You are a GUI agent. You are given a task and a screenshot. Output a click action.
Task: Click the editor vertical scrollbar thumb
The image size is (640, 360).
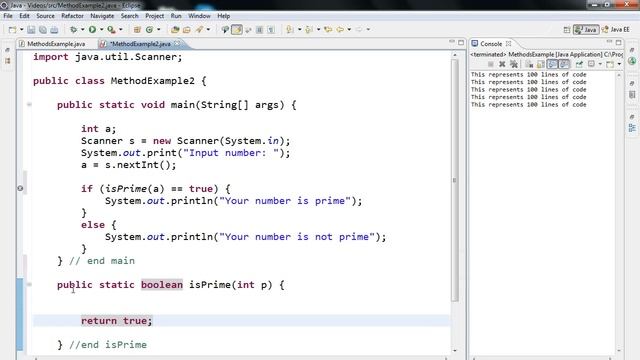(454, 180)
